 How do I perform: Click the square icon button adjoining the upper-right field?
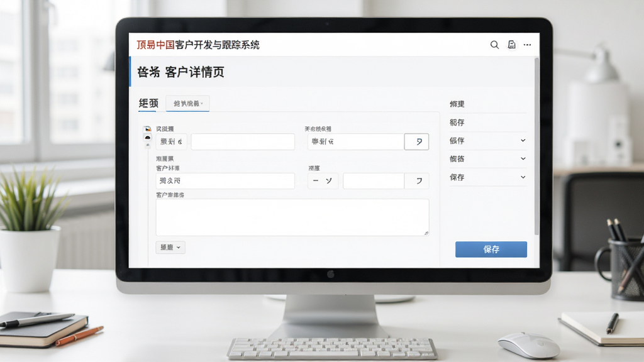click(x=416, y=141)
